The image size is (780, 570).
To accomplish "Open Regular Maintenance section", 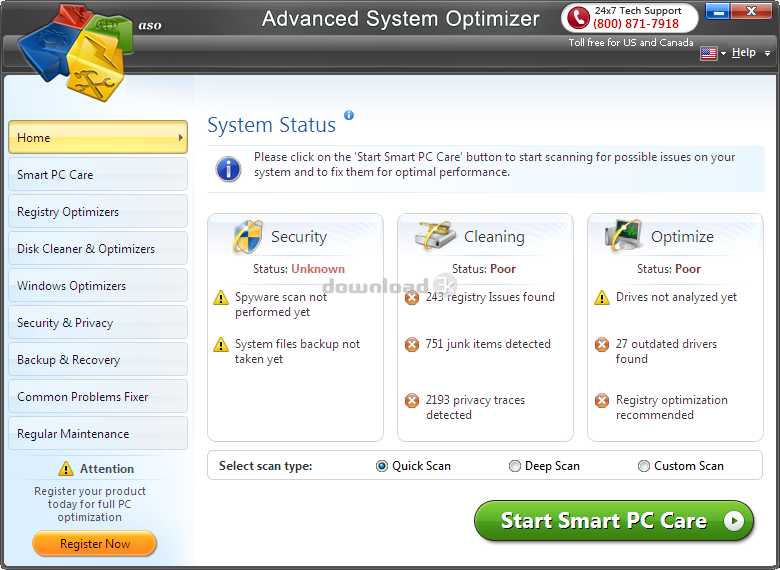I will pyautogui.click(x=98, y=433).
